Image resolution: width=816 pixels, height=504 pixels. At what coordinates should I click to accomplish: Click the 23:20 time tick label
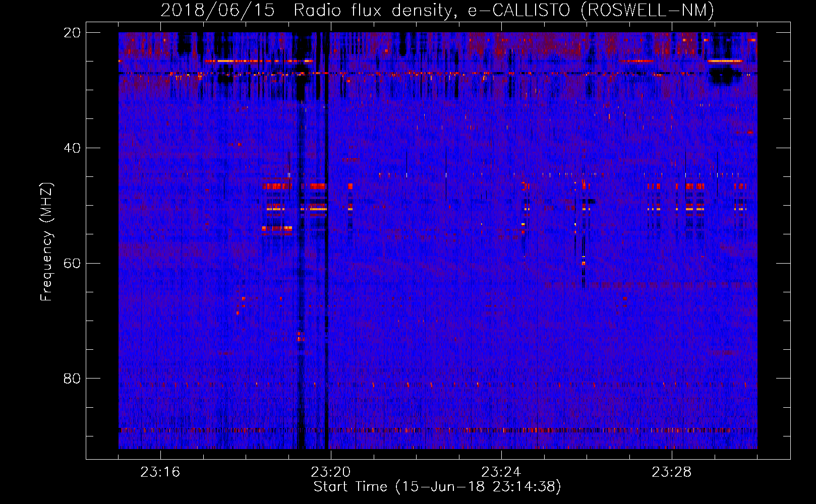(x=331, y=472)
